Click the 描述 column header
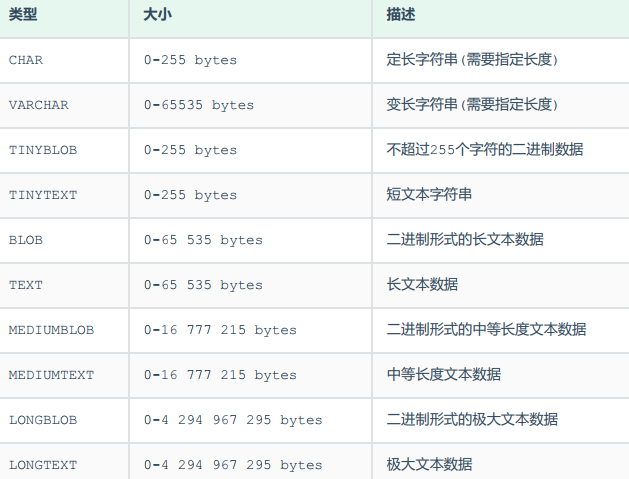 click(x=400, y=15)
